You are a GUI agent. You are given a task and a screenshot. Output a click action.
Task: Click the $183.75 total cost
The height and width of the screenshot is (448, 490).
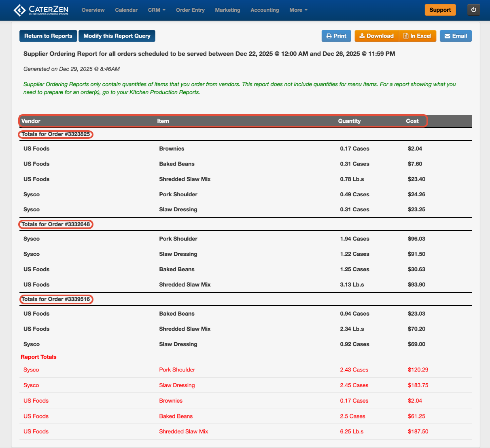[418, 385]
